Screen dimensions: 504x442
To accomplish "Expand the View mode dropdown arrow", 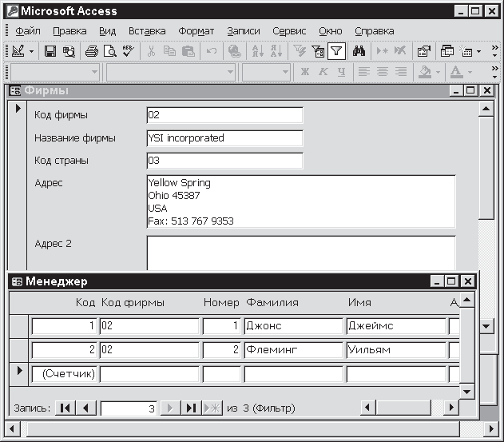I will 32,51.
